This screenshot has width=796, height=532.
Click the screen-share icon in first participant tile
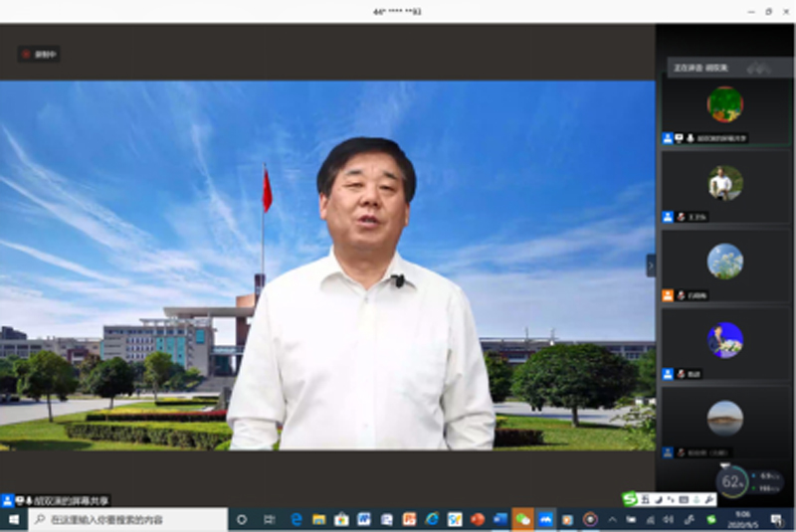(x=679, y=138)
